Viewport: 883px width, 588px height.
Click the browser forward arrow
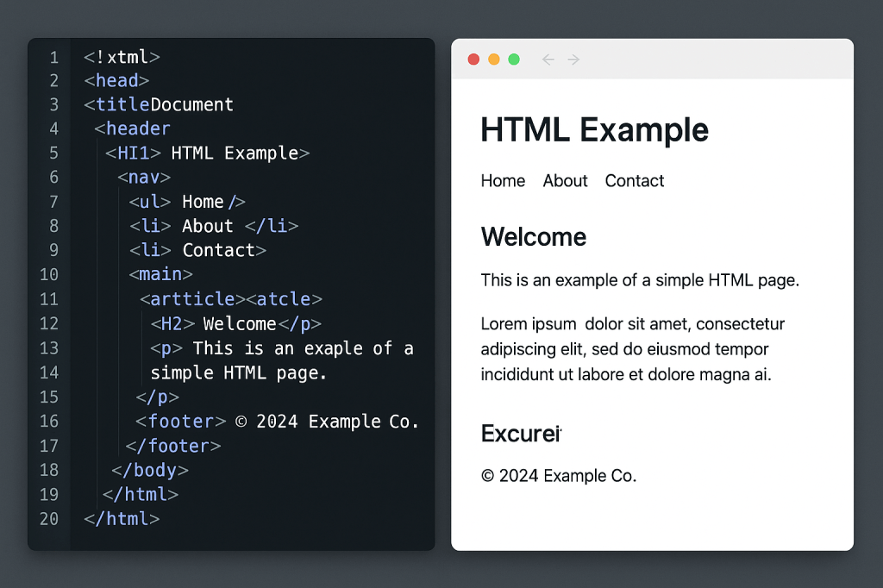coord(573,59)
